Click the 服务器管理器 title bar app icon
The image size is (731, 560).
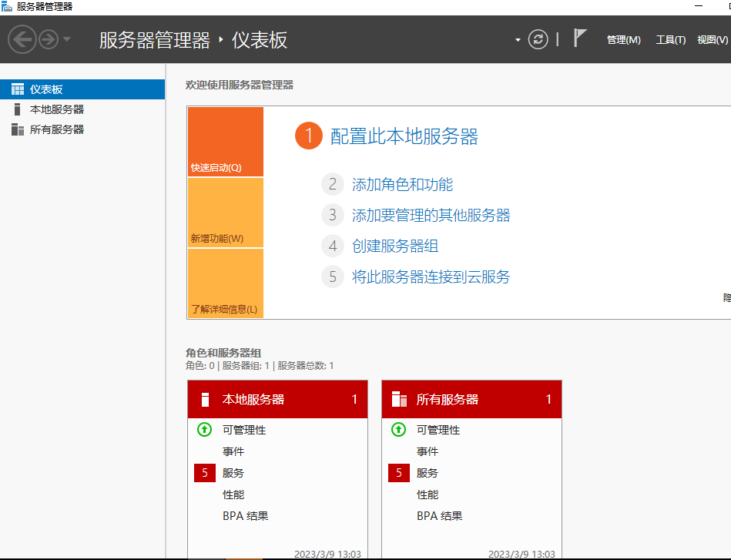(6, 6)
